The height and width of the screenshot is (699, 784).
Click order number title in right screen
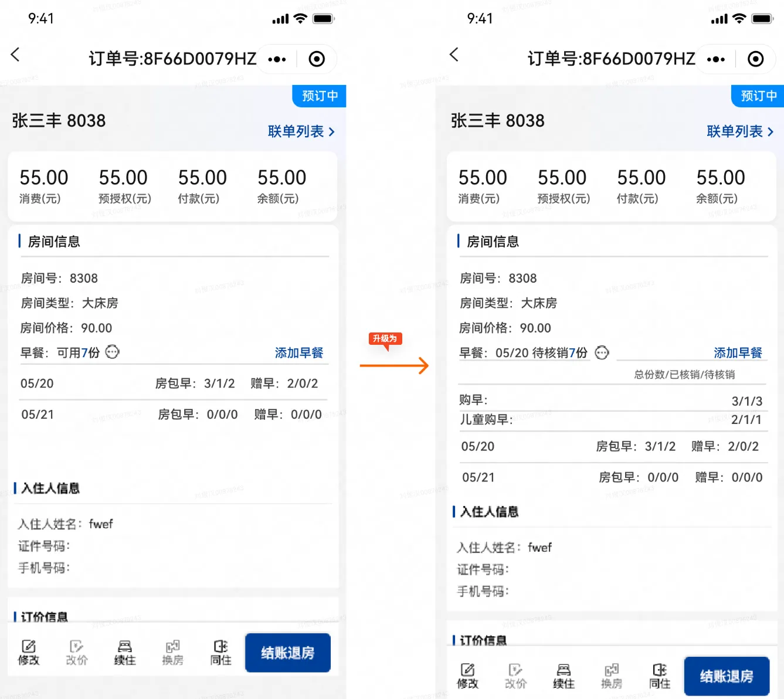pos(611,59)
